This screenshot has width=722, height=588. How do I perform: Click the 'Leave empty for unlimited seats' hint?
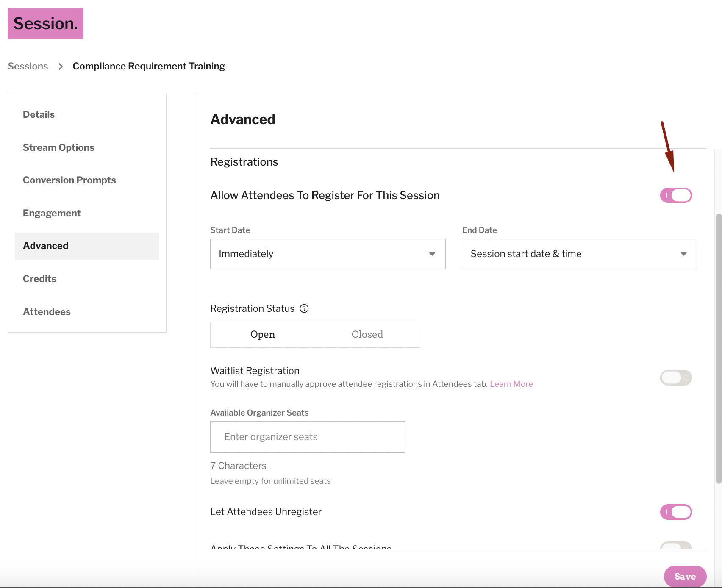click(270, 481)
